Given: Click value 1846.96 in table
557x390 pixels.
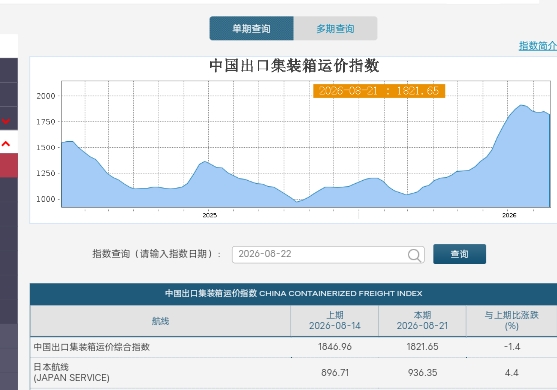Looking at the screenshot, I should [335, 347].
